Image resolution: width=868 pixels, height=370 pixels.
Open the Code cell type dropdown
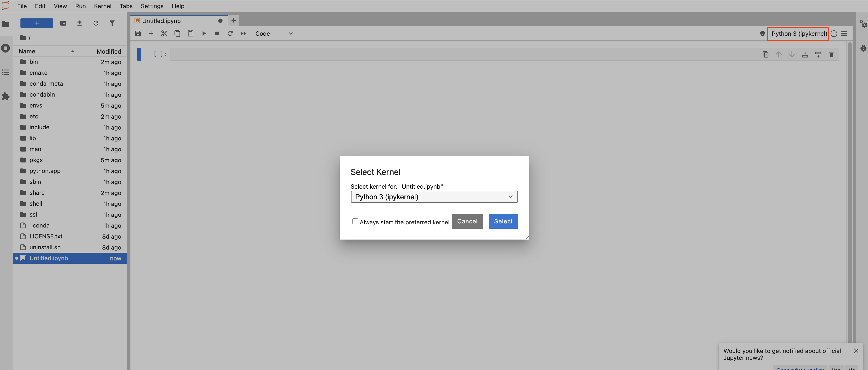click(274, 33)
